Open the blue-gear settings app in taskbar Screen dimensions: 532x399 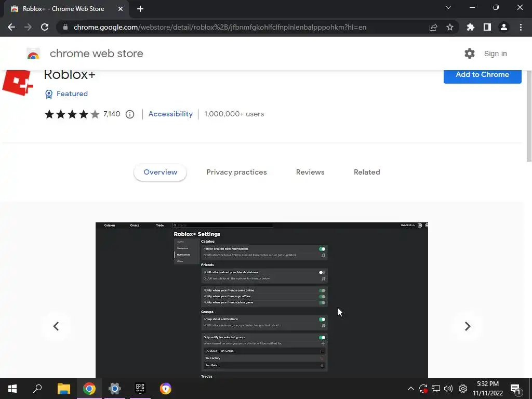(115, 389)
